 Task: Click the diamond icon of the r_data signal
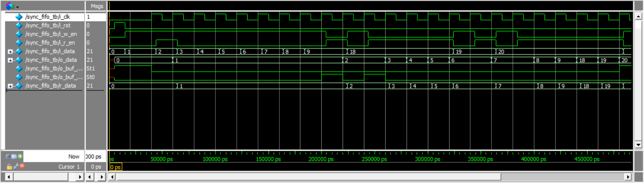[19, 86]
